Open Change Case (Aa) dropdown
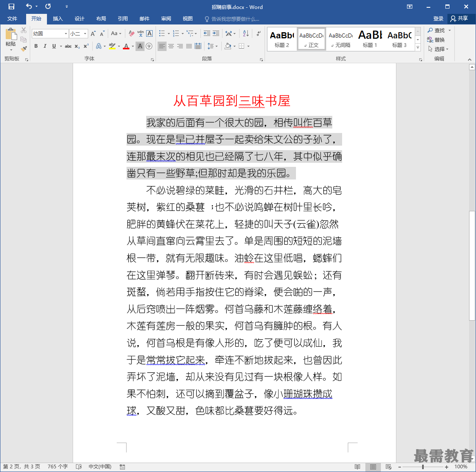 point(116,33)
